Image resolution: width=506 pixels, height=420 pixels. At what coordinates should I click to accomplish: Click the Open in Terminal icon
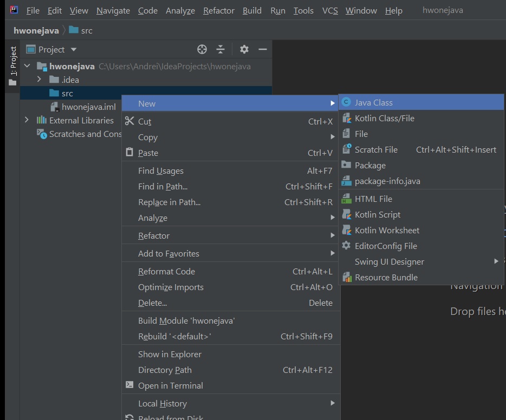coord(129,384)
